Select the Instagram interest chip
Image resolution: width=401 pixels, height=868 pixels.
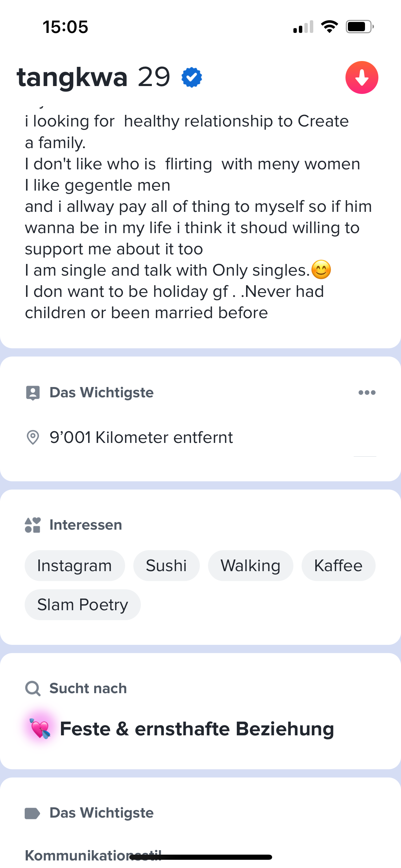pyautogui.click(x=75, y=566)
